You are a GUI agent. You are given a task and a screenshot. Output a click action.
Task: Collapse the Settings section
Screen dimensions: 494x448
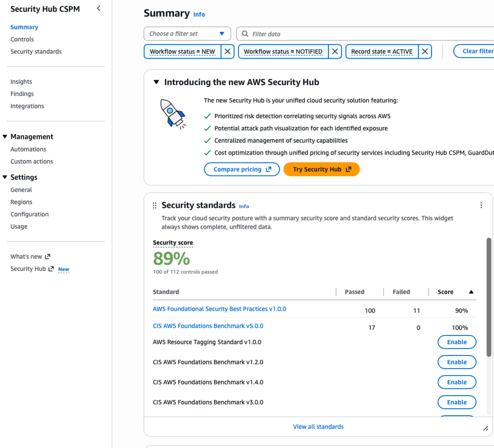[5, 177]
